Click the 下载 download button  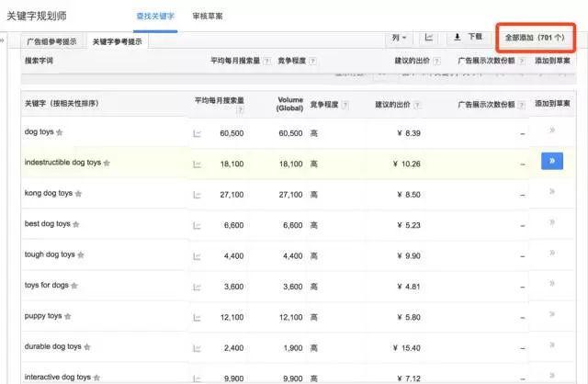point(469,37)
